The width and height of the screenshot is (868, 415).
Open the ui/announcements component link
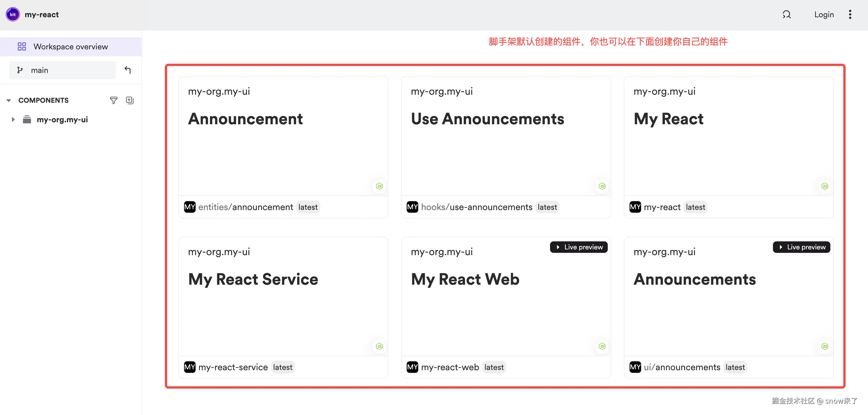[682, 367]
